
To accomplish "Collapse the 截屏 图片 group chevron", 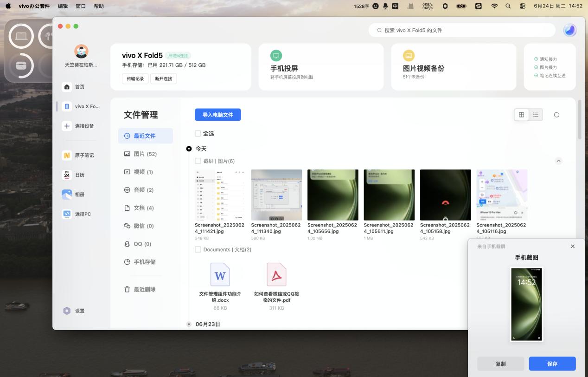I will coord(558,161).
